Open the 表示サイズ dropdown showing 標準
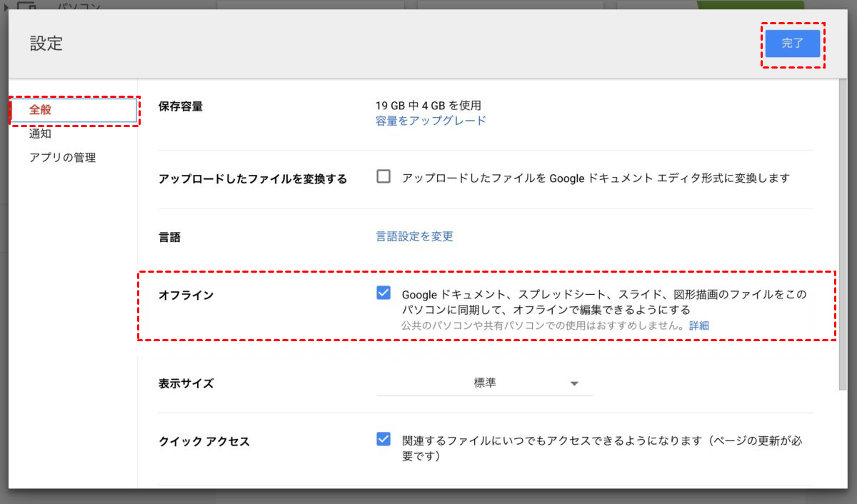The image size is (857, 504). [x=484, y=383]
